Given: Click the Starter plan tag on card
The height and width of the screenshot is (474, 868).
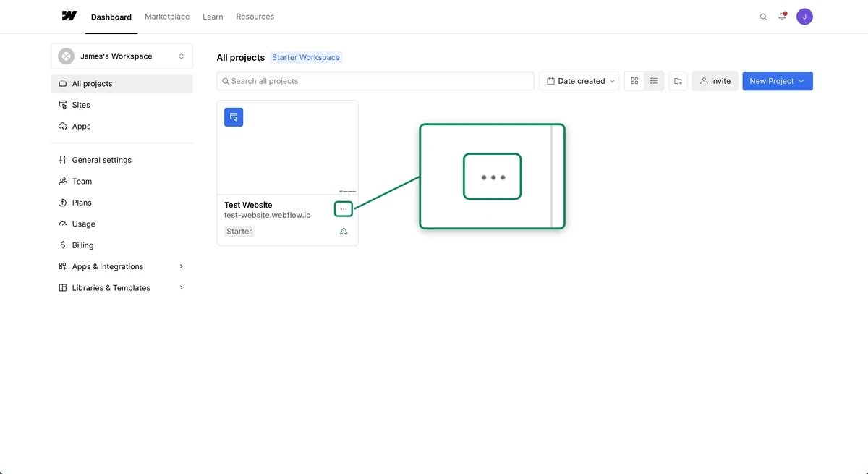Looking at the screenshot, I should pos(239,232).
